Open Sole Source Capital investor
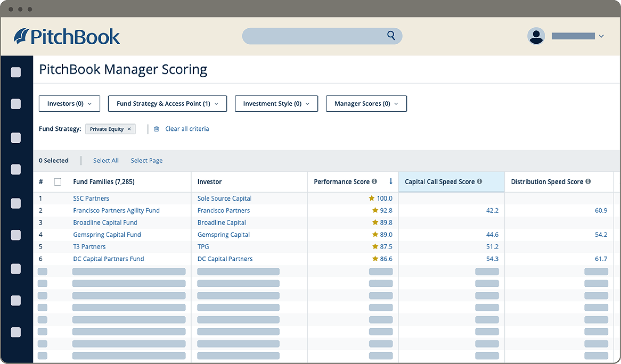This screenshot has height=364, width=621. (224, 198)
